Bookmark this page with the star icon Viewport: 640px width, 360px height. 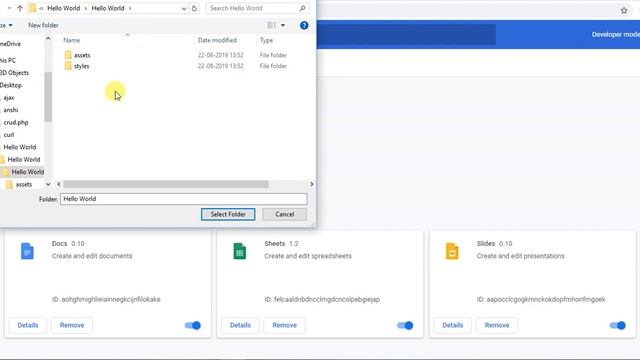click(x=624, y=11)
